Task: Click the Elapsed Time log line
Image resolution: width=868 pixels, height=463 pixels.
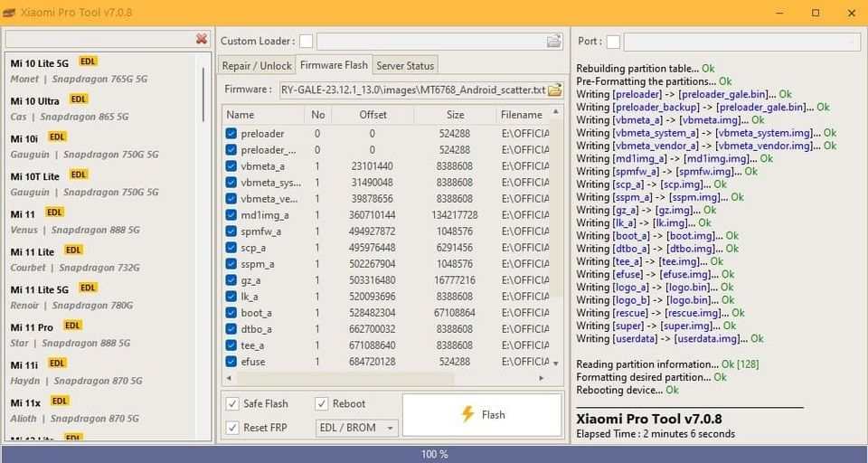Action: tap(656, 434)
